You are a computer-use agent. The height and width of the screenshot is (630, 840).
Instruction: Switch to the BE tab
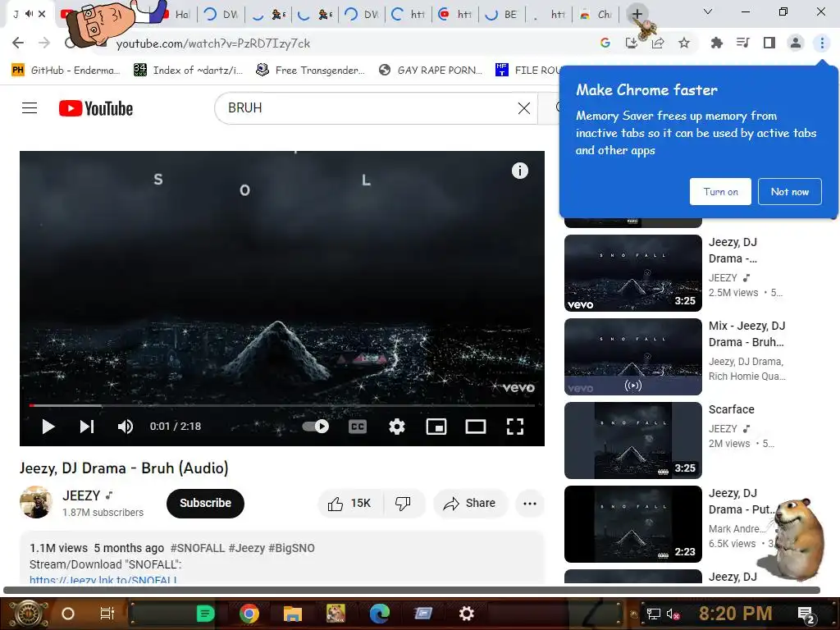pyautogui.click(x=503, y=15)
